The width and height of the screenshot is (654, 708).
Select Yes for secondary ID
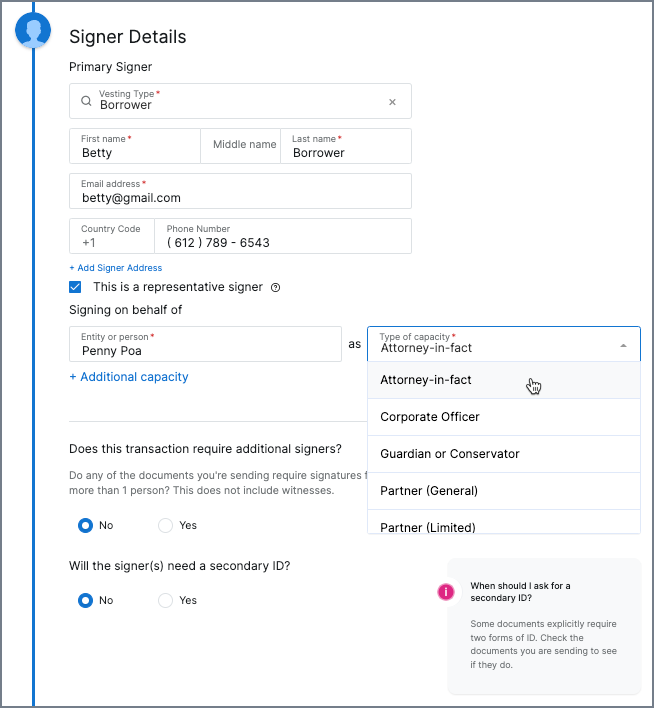click(165, 600)
